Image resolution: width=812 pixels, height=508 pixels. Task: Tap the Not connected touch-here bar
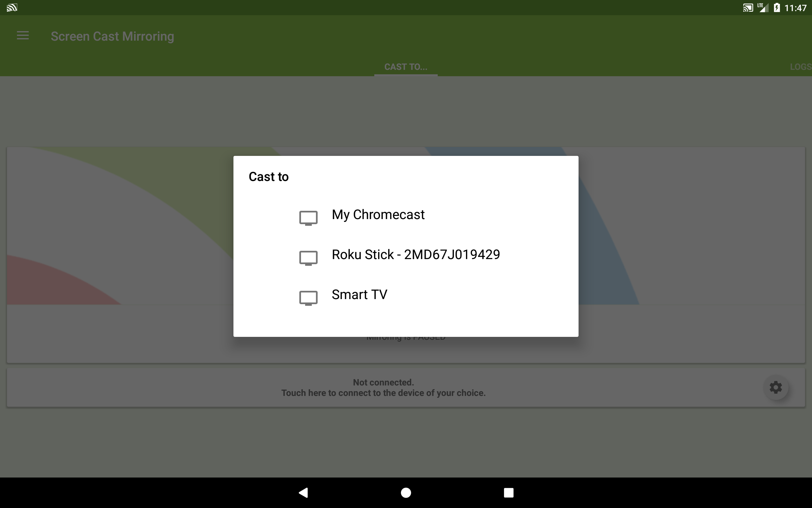coord(406,388)
